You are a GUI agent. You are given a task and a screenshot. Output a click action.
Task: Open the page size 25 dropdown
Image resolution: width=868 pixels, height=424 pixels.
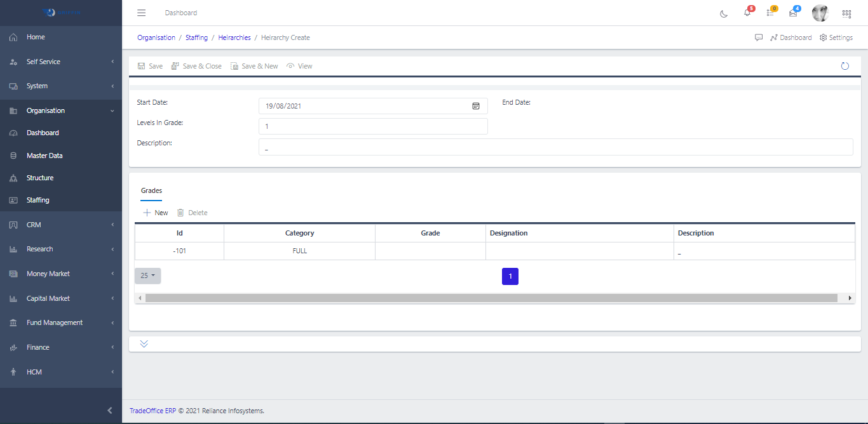[147, 275]
